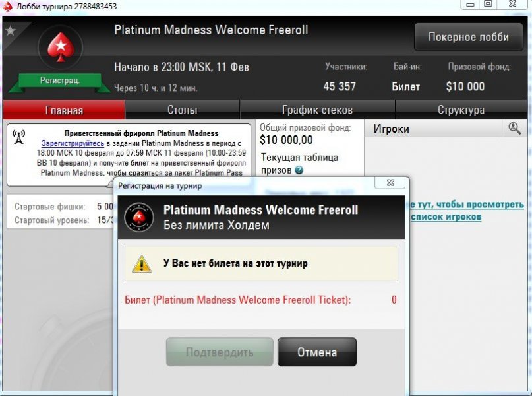The width and height of the screenshot is (532, 396).
Task: Select the Структура tab
Action: [x=461, y=110]
